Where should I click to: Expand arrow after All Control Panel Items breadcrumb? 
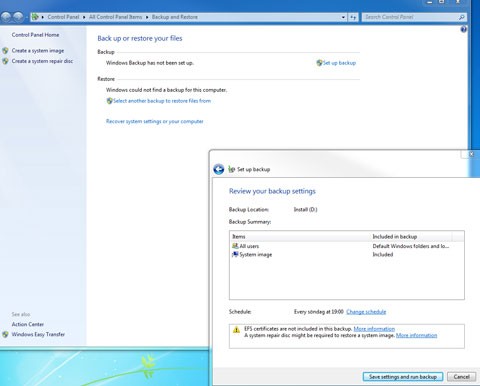coord(147,17)
